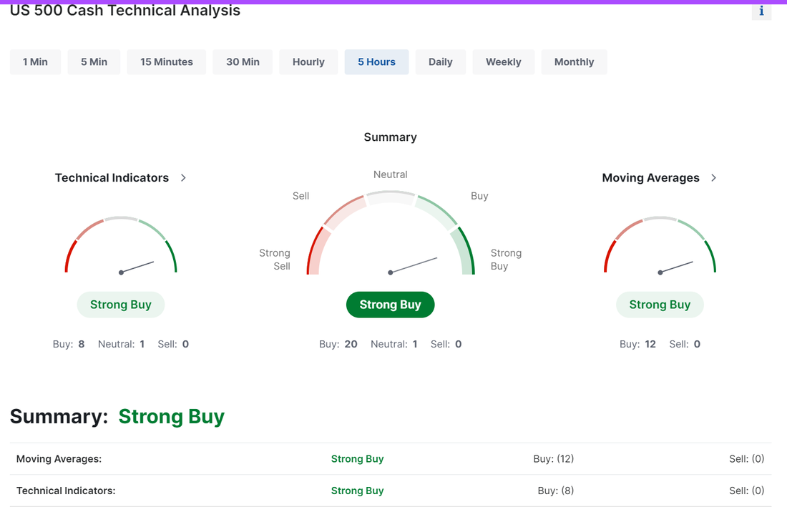Viewport: 787px width, 532px height.
Task: Click the 'Buy: 20' summary count
Action: [338, 344]
